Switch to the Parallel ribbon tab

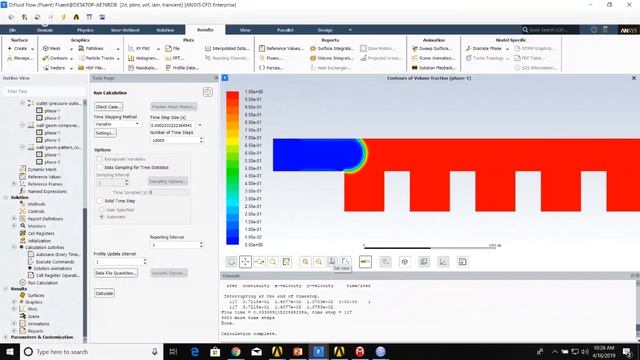(285, 30)
